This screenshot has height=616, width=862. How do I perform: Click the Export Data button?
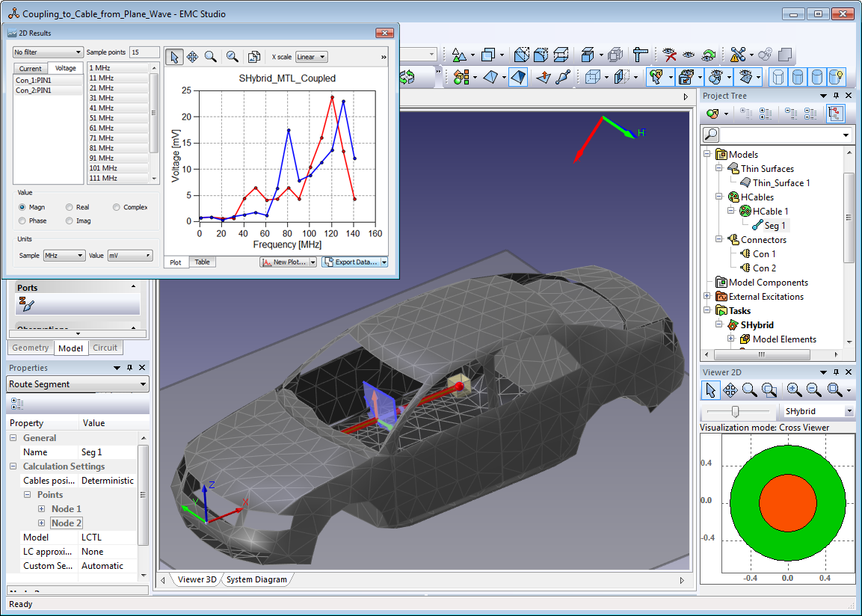(x=351, y=262)
